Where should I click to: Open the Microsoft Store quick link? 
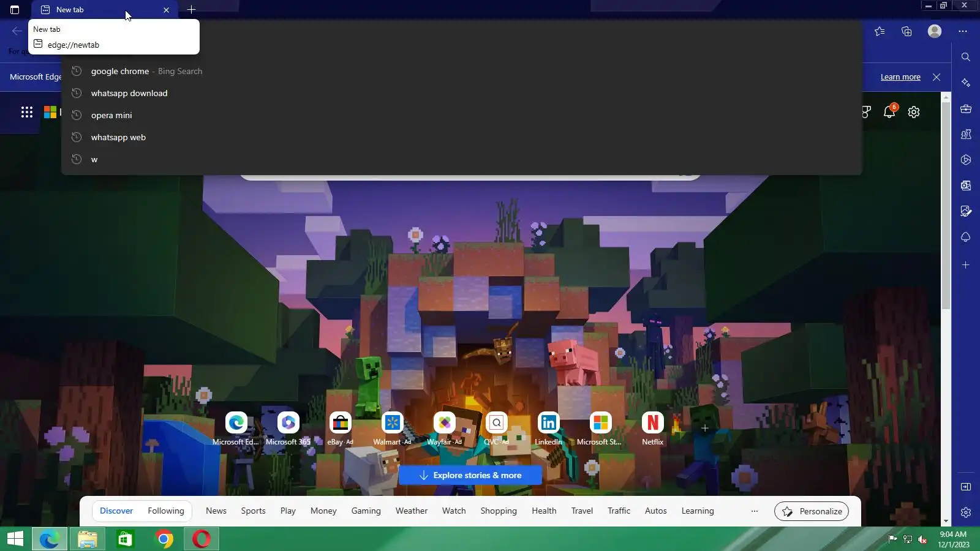tap(600, 428)
